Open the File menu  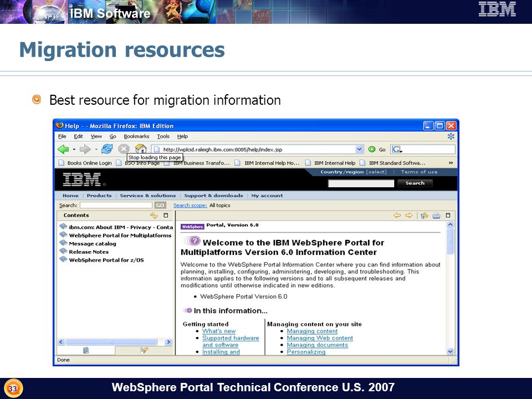[x=62, y=136]
